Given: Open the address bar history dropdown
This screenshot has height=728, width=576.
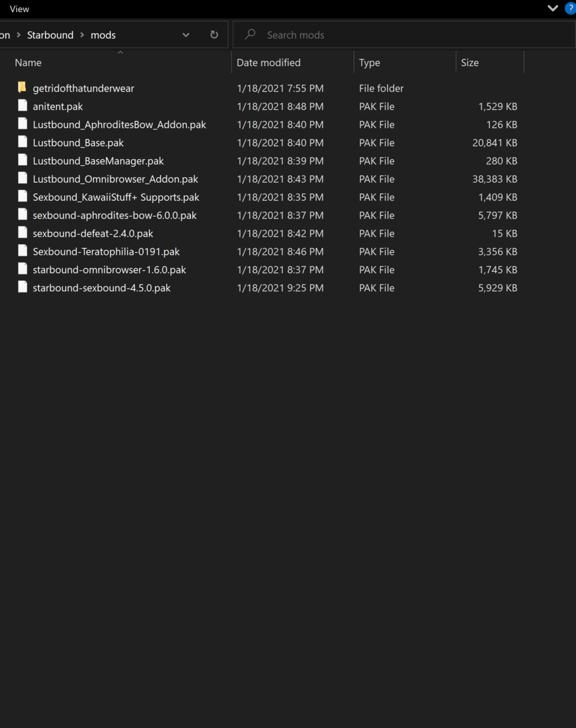Looking at the screenshot, I should (x=185, y=35).
